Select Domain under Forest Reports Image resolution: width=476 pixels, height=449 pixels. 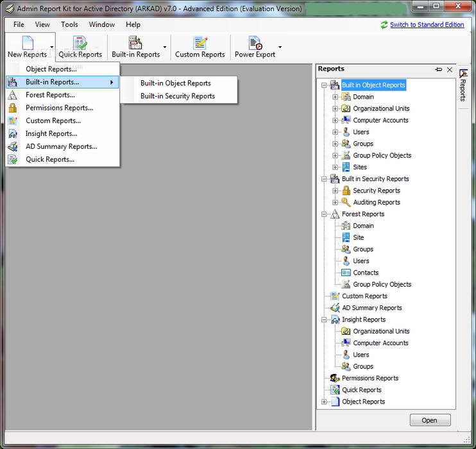coord(363,226)
